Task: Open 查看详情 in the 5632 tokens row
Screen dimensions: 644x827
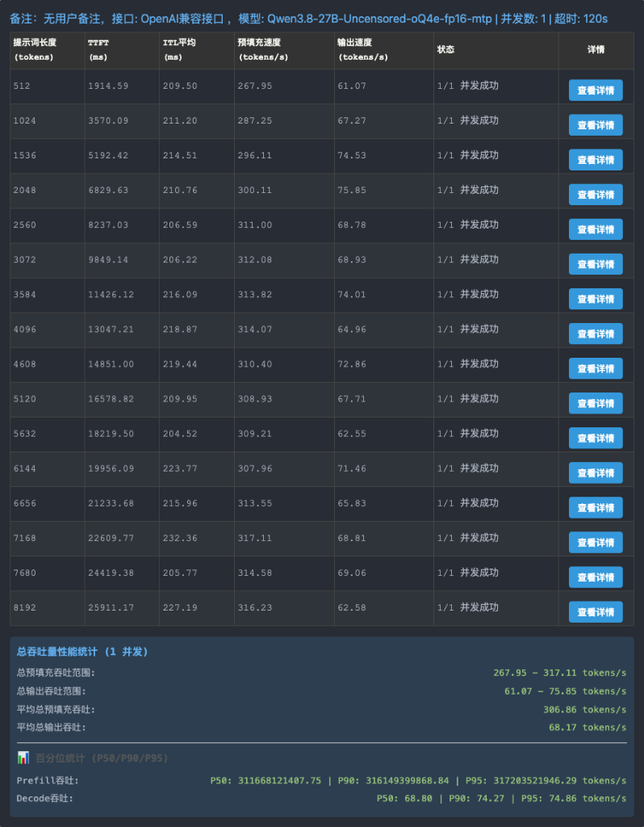Action: (596, 439)
